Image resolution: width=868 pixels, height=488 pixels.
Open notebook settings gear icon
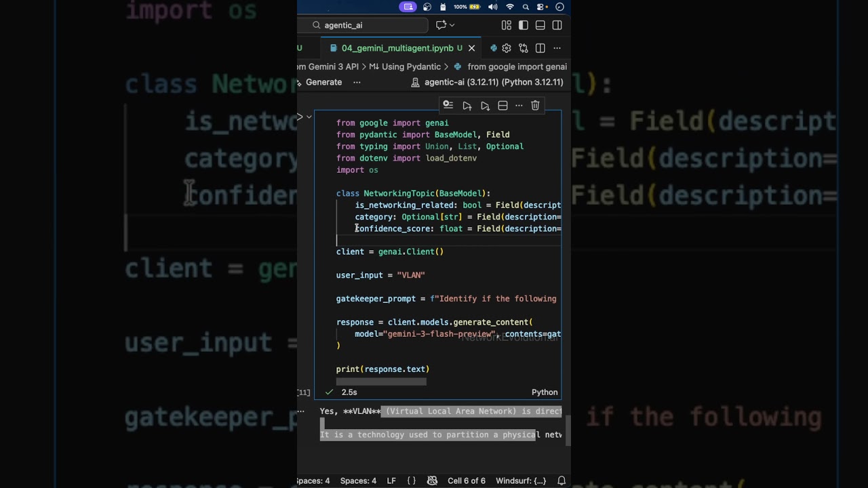coord(507,48)
